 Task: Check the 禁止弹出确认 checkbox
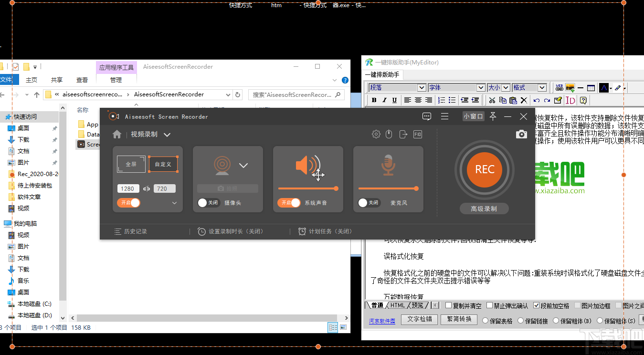click(x=489, y=305)
